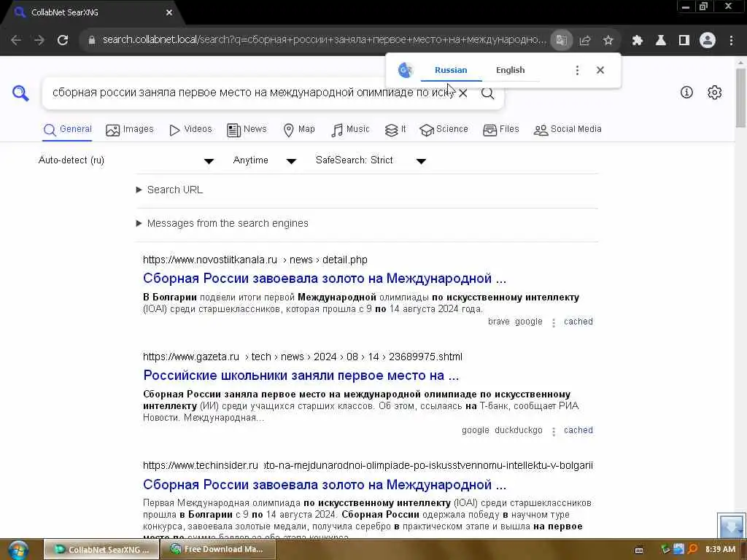Click the Google Translate logo icon
Viewport: 747px width, 560px height.
tap(406, 70)
